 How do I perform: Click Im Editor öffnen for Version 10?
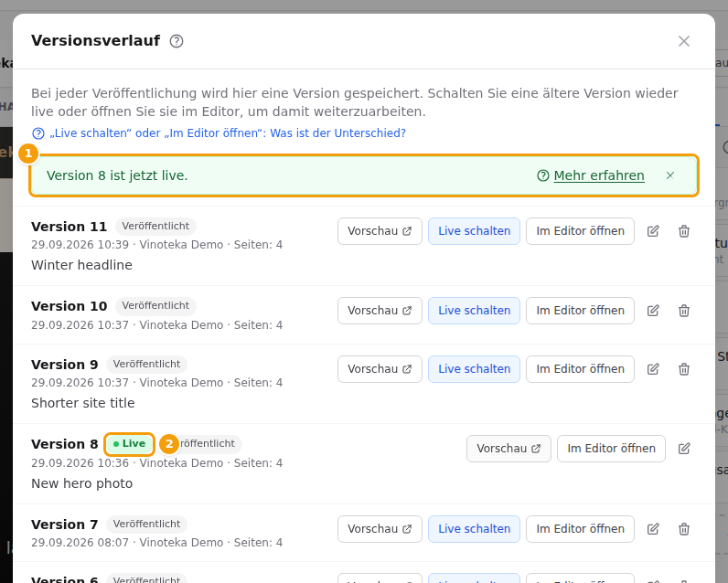pos(580,311)
